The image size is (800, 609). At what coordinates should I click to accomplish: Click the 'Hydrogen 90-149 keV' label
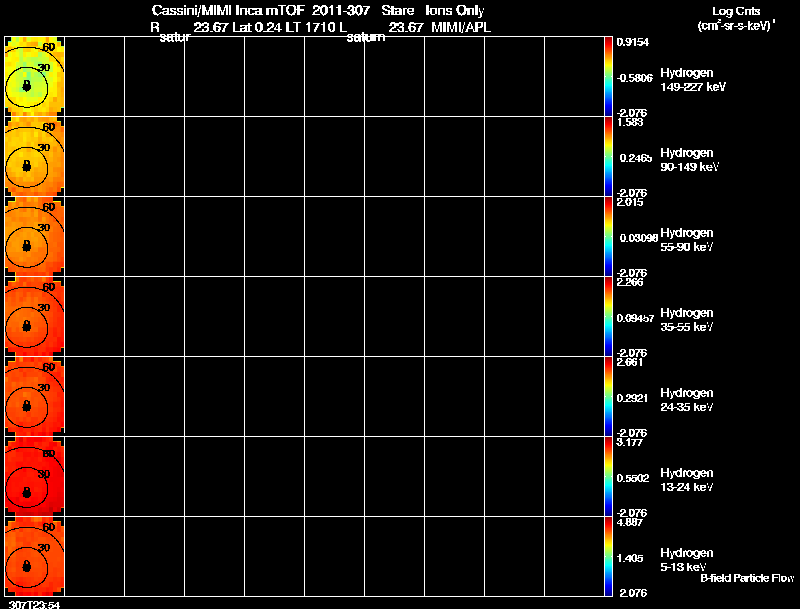[689, 160]
